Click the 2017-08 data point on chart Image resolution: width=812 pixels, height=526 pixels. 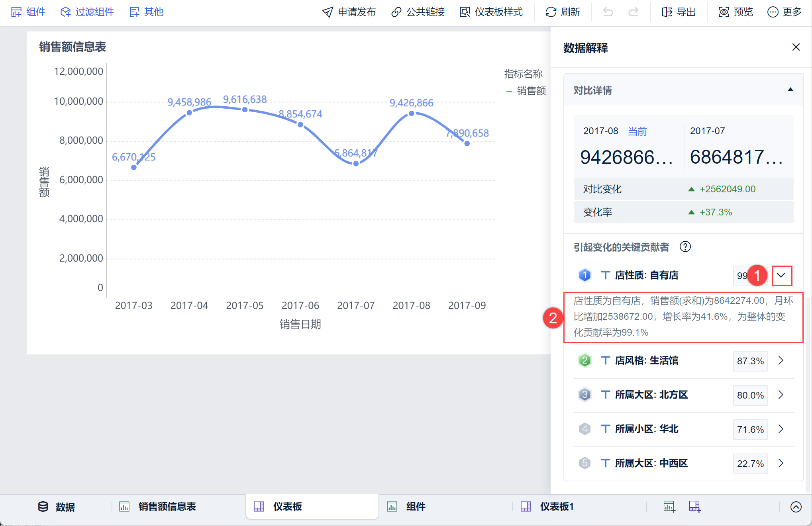[x=411, y=113]
